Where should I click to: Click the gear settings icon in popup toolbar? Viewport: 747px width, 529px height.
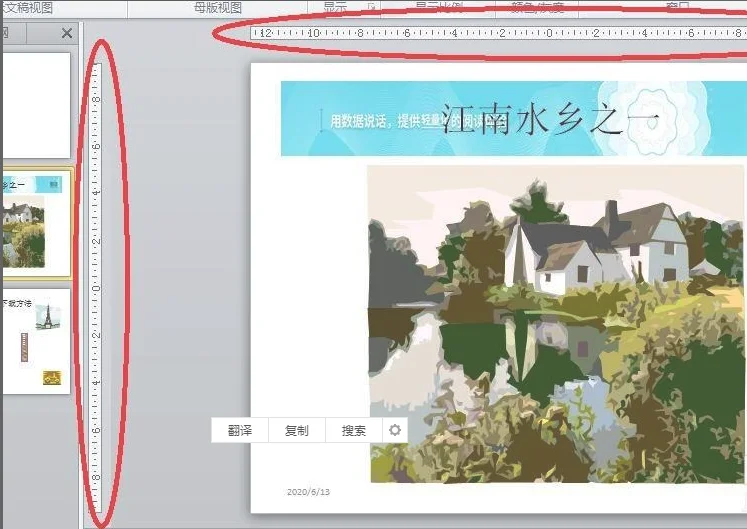coord(395,431)
